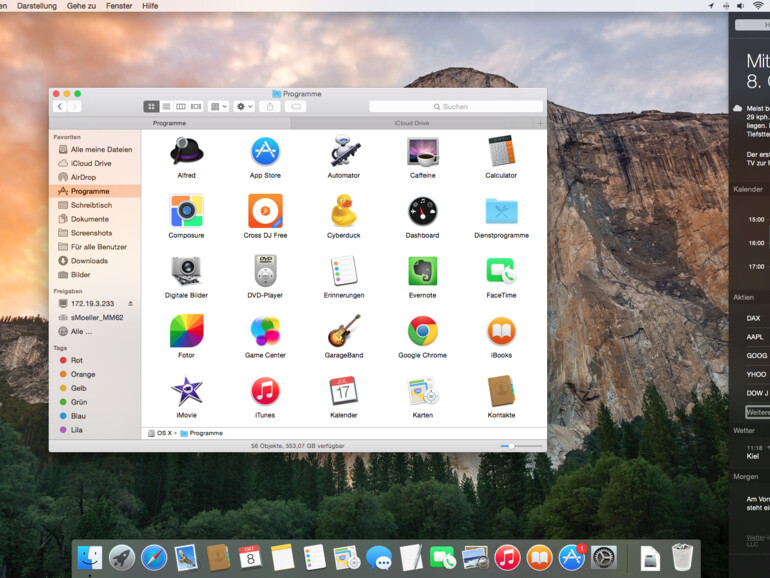Select FaceTime in the Programme window
Image resolution: width=770 pixels, height=578 pixels.
tap(501, 271)
